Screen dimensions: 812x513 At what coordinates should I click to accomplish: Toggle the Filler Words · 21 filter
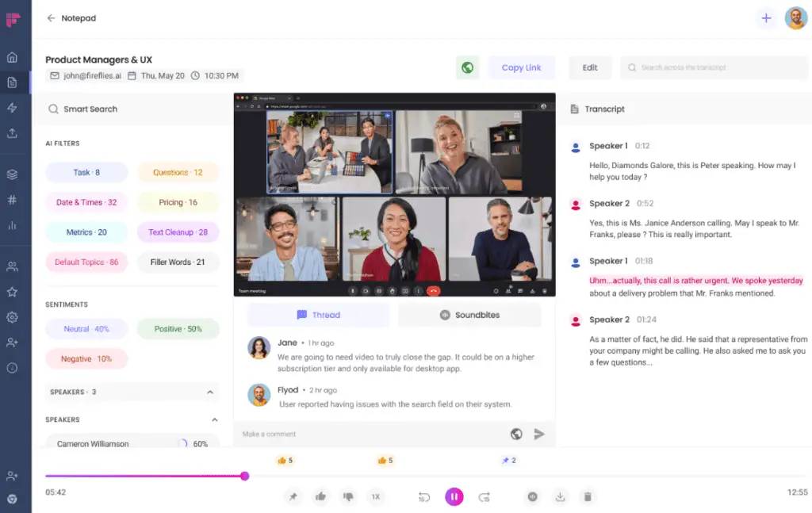(178, 262)
